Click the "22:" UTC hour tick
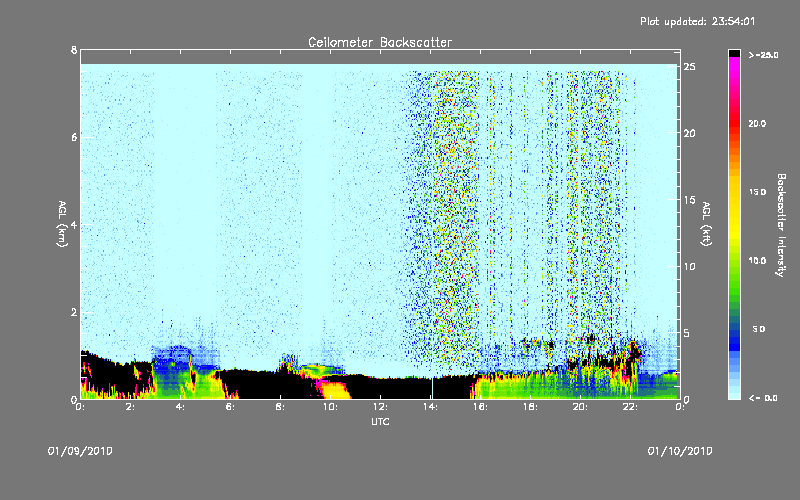This screenshot has width=800, height=500. [x=630, y=407]
